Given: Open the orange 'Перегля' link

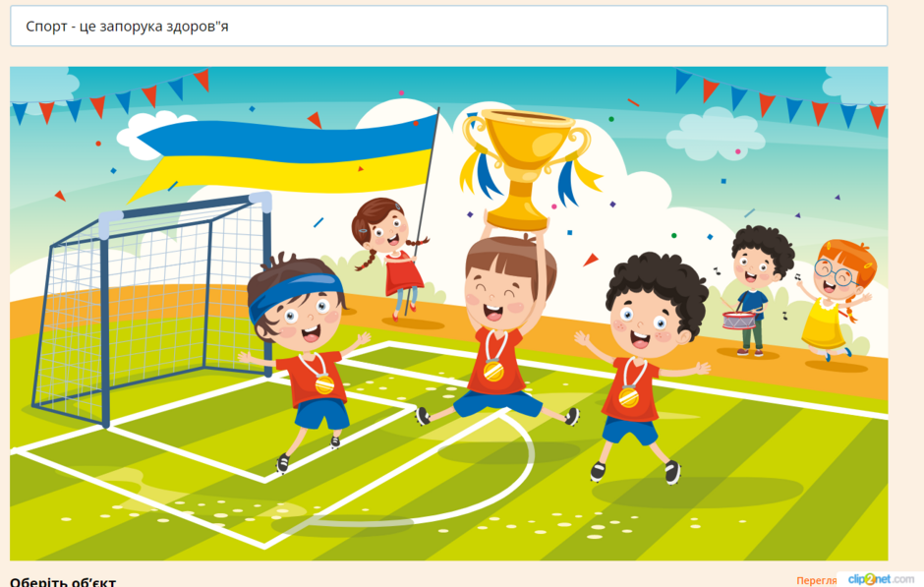Looking at the screenshot, I should [x=816, y=580].
